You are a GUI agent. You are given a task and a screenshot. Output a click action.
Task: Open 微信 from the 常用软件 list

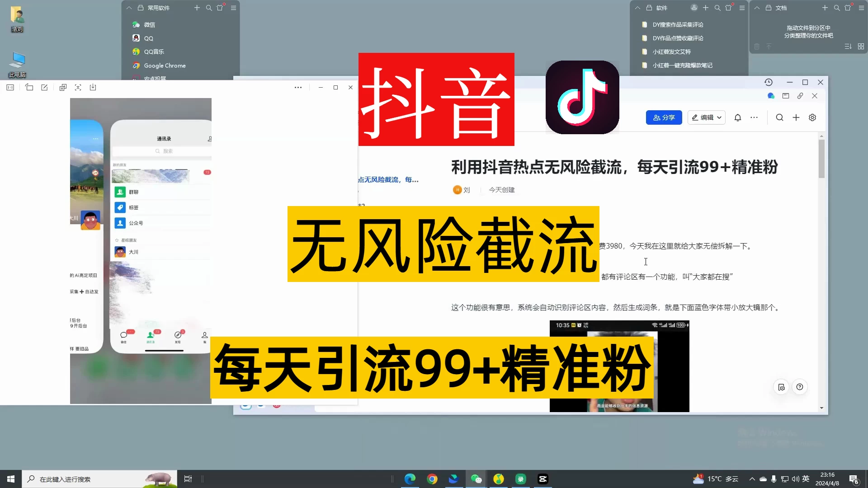tap(149, 24)
